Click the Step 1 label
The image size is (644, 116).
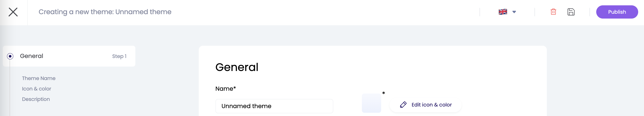click(x=119, y=56)
